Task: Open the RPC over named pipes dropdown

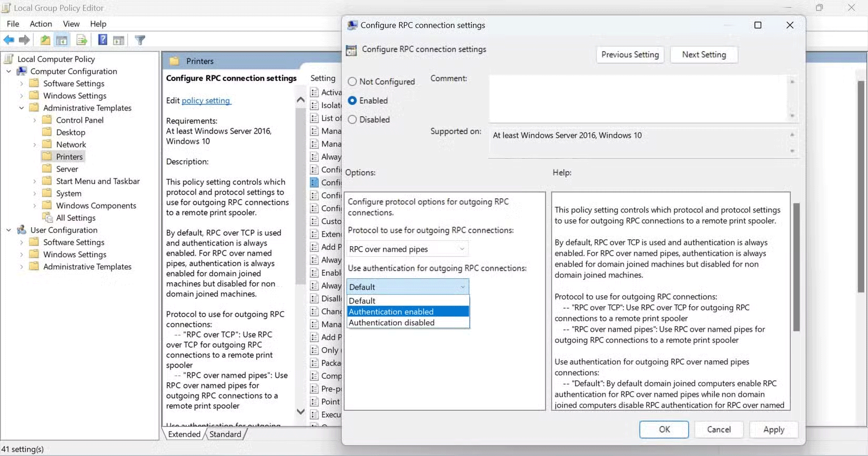Action: [x=407, y=249]
